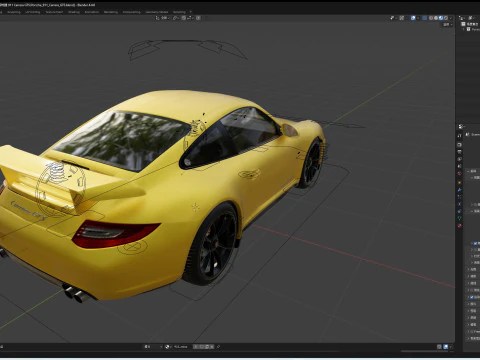Open the World properties tab

[x=460, y=174]
